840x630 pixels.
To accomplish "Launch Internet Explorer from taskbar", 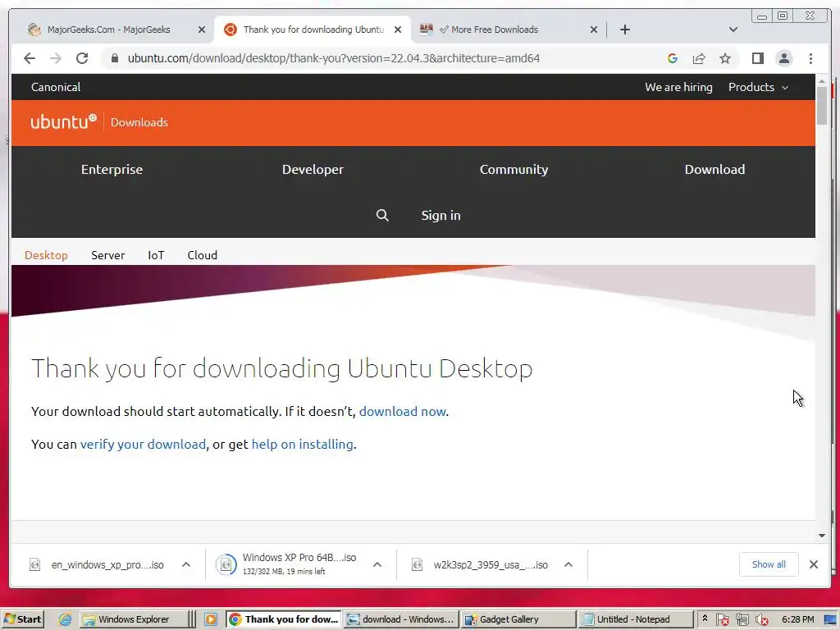I will click(x=65, y=619).
